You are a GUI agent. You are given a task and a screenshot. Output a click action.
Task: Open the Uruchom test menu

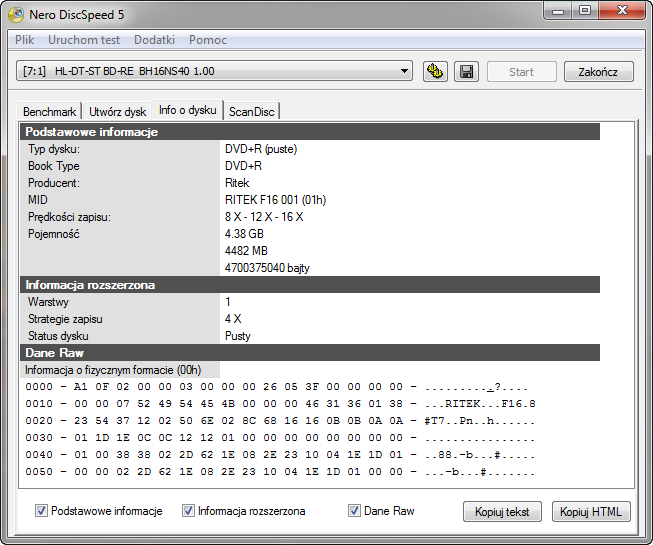pyautogui.click(x=84, y=40)
